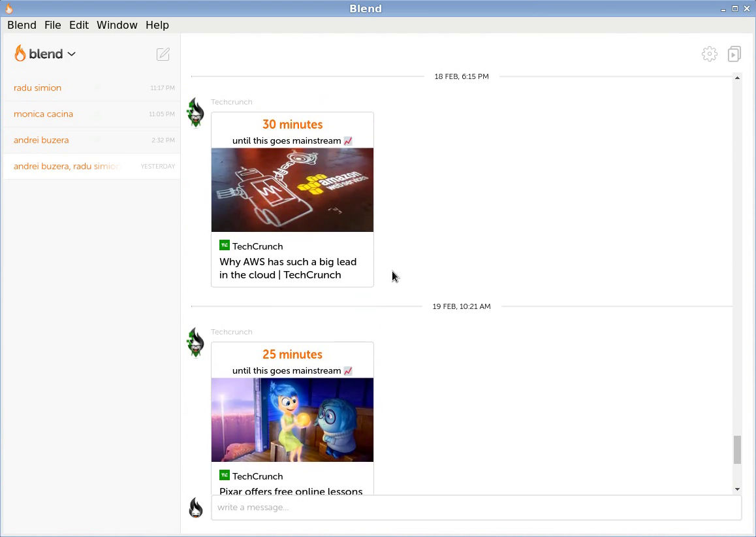Image resolution: width=756 pixels, height=537 pixels.
Task: Click the compose new message icon
Action: click(163, 54)
